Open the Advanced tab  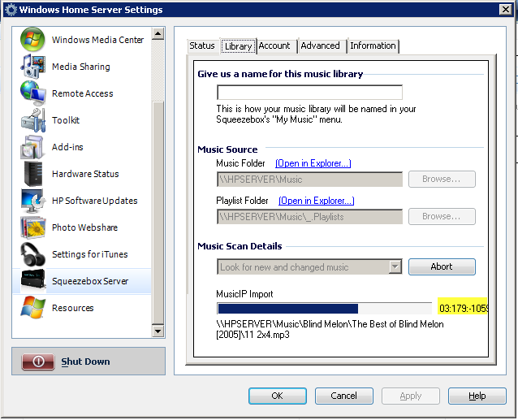(320, 45)
